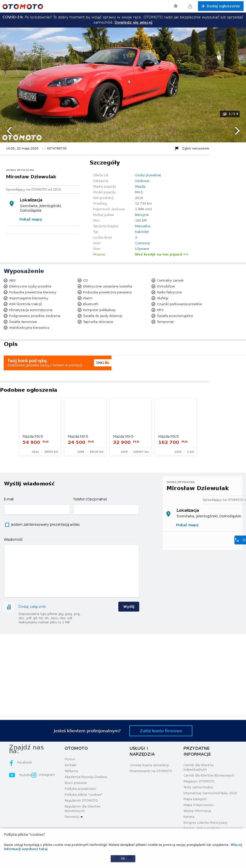Click the OTOMOTO logo in header
This screenshot has width=246, height=868.
pos(23,6)
